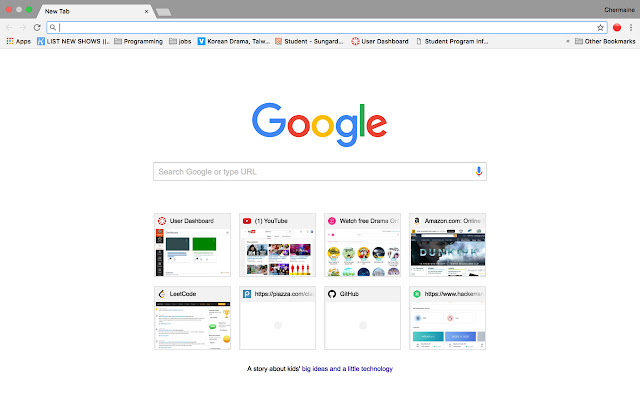The width and height of the screenshot is (640, 400).
Task: Bookmark this page with the star icon
Action: pyautogui.click(x=600, y=27)
